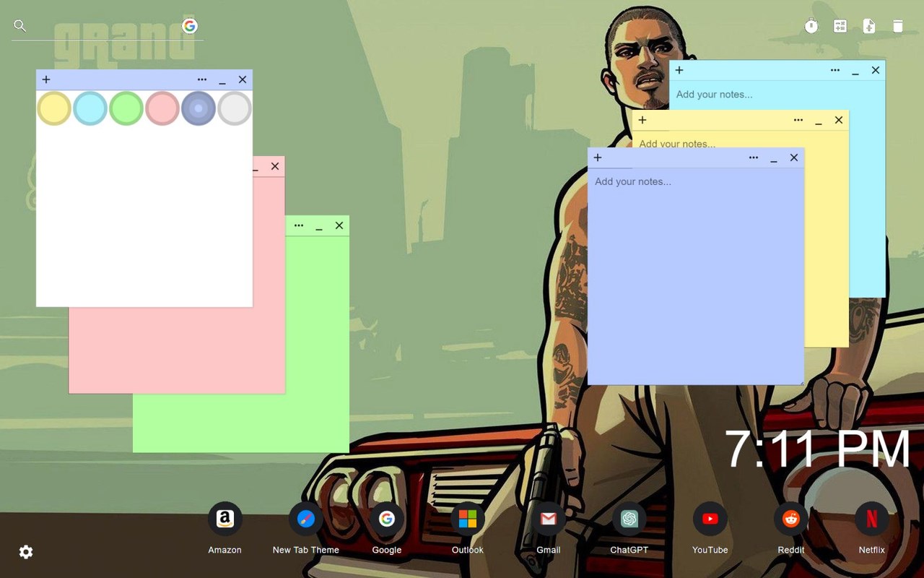Open the purple note's three-dot menu
Screen dimensions: 924x578
754,158
